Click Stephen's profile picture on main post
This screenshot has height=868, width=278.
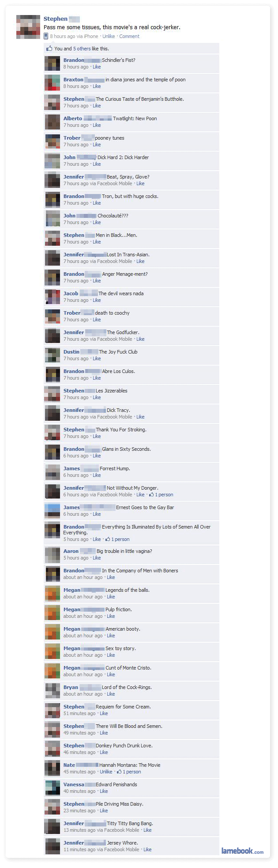pos(28,27)
